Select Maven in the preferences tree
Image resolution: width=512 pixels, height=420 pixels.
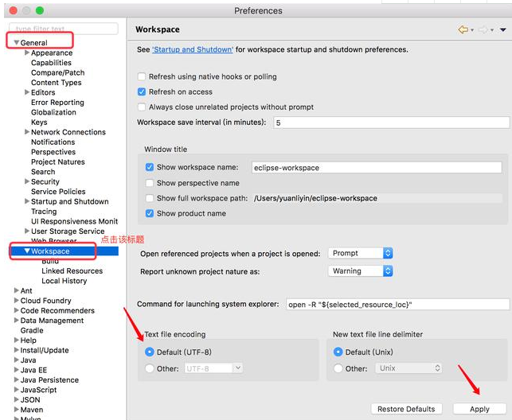(x=32, y=410)
